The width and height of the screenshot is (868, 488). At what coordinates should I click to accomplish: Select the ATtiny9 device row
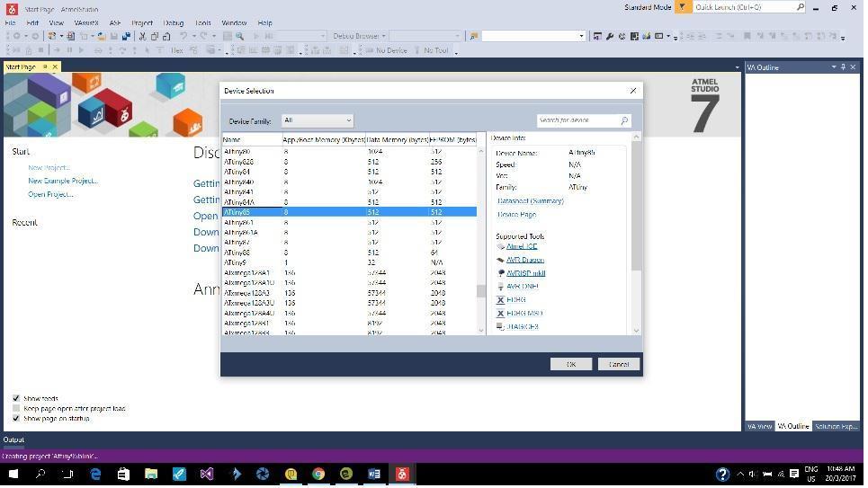(349, 262)
